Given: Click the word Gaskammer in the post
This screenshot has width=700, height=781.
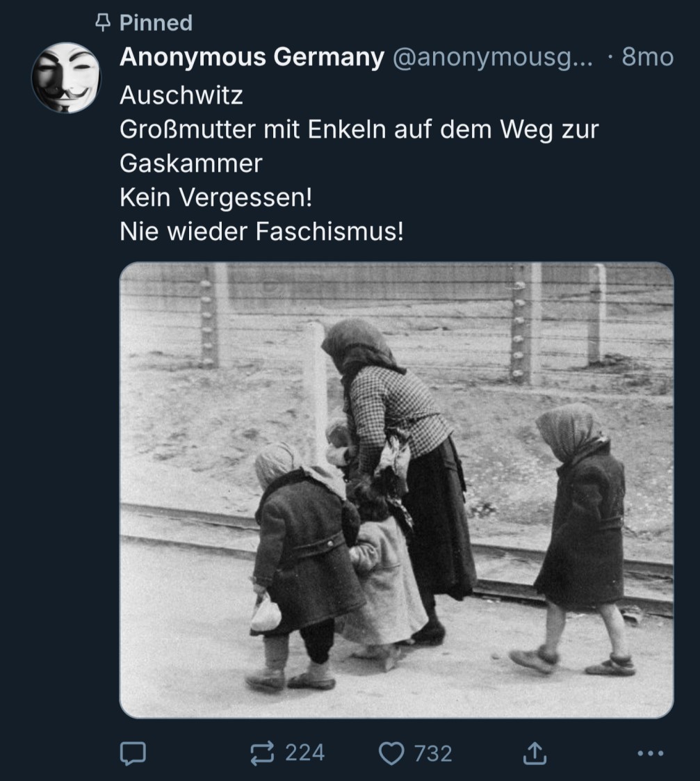Looking at the screenshot, I should point(190,163).
